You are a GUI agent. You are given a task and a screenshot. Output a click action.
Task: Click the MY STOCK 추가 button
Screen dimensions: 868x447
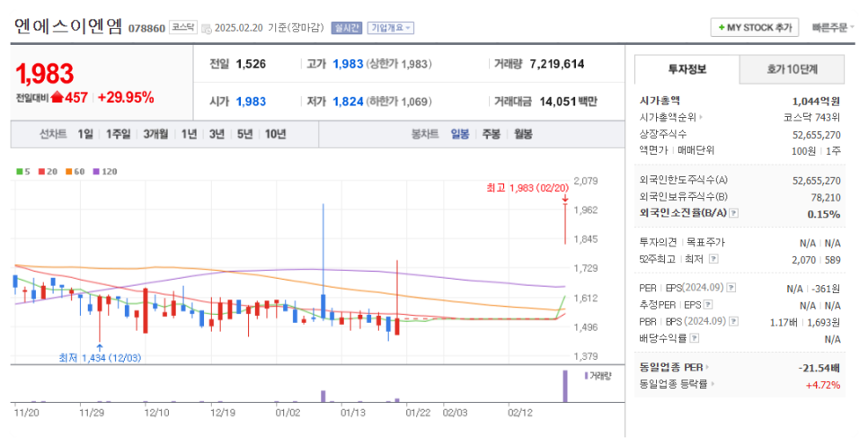(755, 27)
